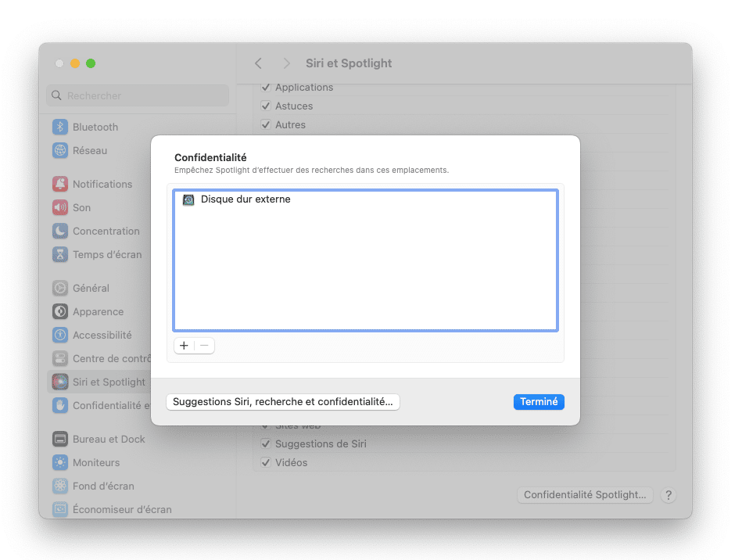Select Économiseur d'écran label
Image resolution: width=742 pixels, height=560 pixels.
tap(122, 509)
